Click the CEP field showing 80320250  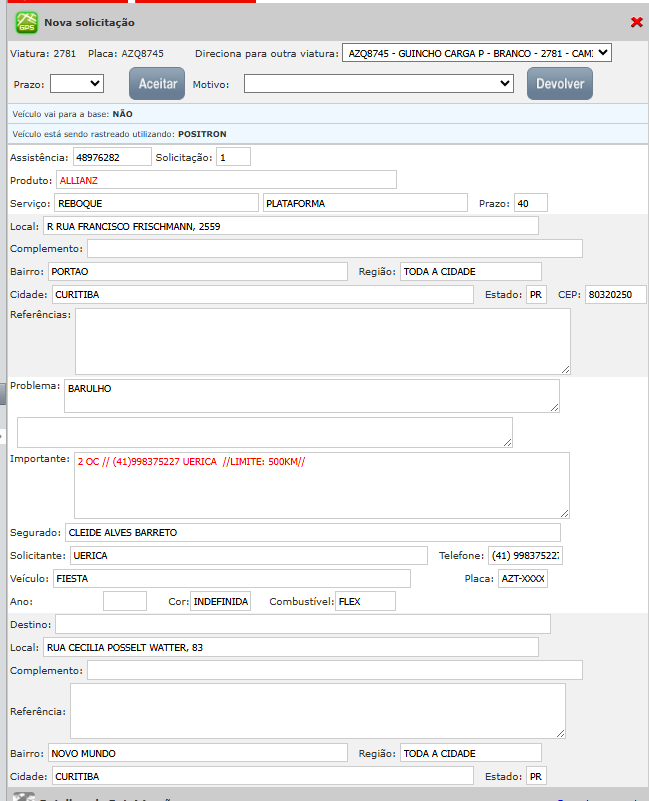pyautogui.click(x=616, y=295)
